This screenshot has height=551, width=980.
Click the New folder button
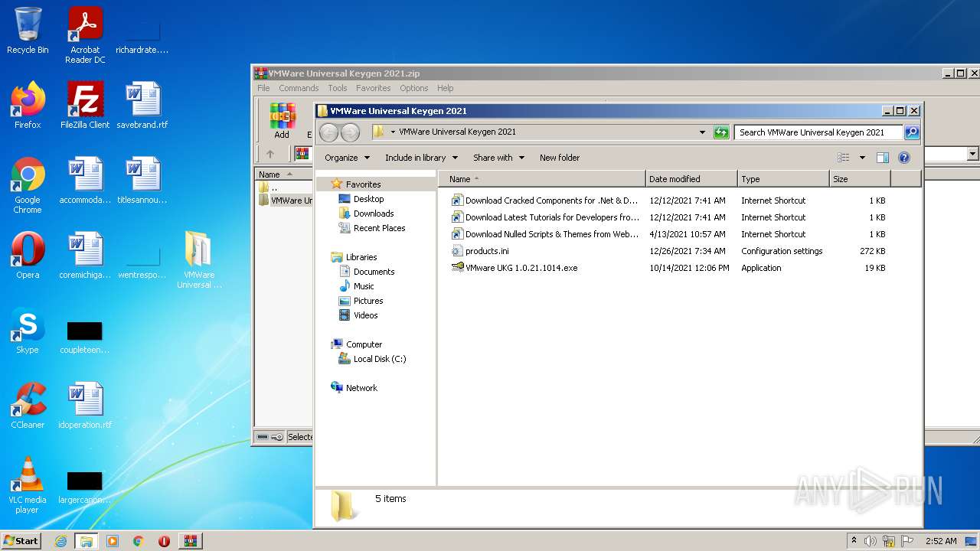[x=560, y=158]
